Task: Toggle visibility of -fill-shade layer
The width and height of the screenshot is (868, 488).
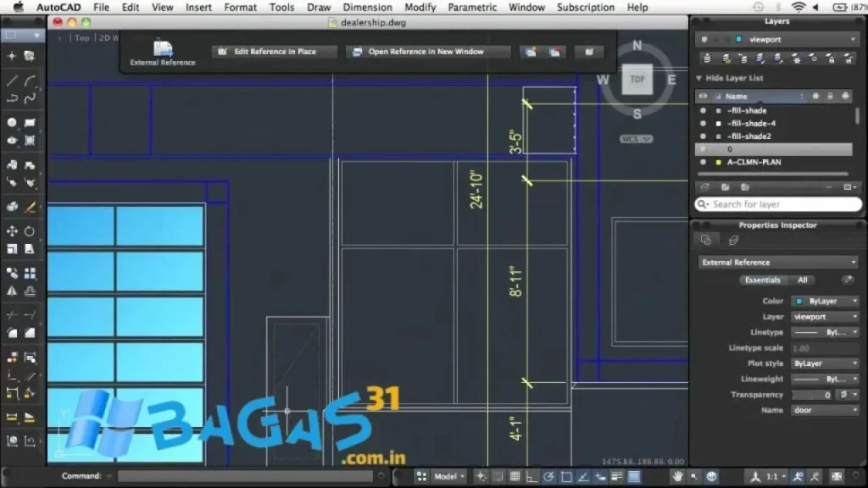Action: [x=703, y=111]
